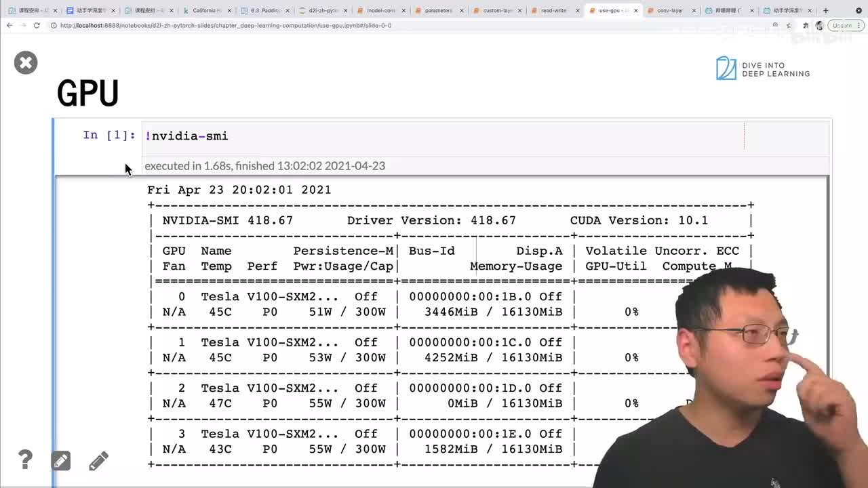Click the browser forward arrow
This screenshot has width=868, height=488.
pyautogui.click(x=23, y=25)
